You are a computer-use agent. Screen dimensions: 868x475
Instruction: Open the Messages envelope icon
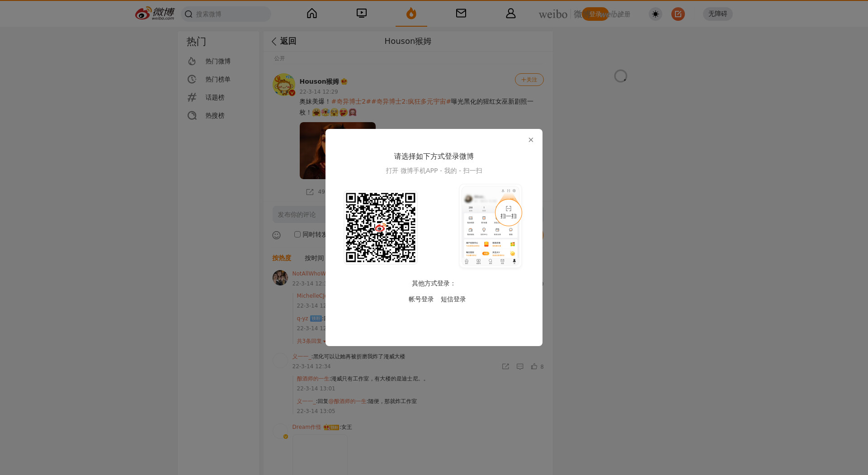point(461,14)
